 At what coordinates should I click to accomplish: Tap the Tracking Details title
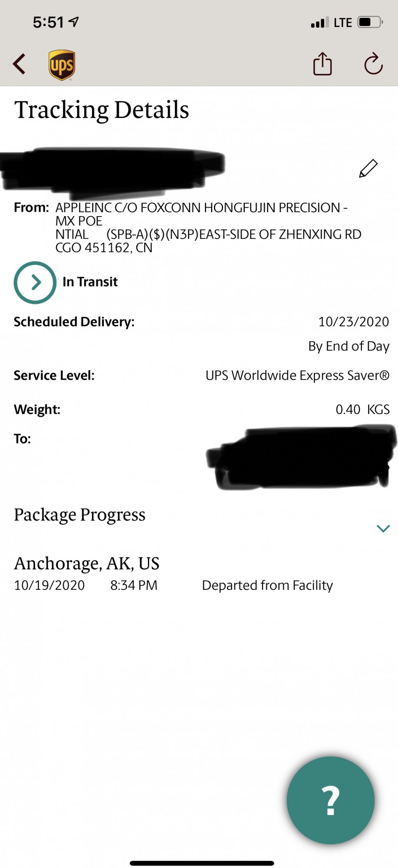102,110
